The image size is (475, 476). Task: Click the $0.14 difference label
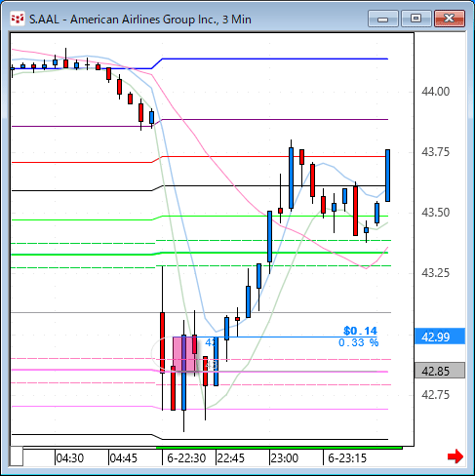click(360, 331)
